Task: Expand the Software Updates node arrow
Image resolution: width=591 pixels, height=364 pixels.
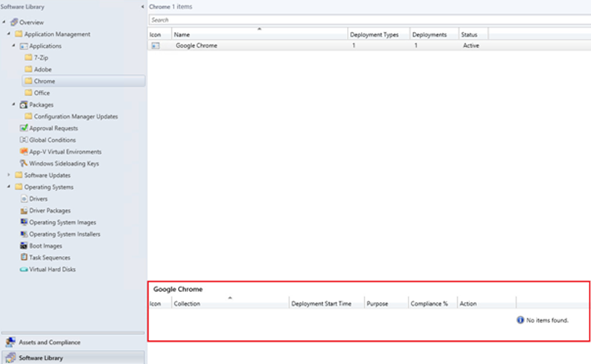Action: (x=9, y=175)
